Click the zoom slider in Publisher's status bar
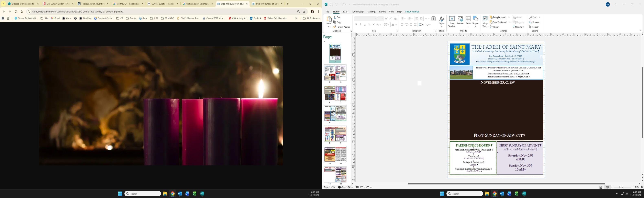The width and height of the screenshot is (644, 198). 622,187
